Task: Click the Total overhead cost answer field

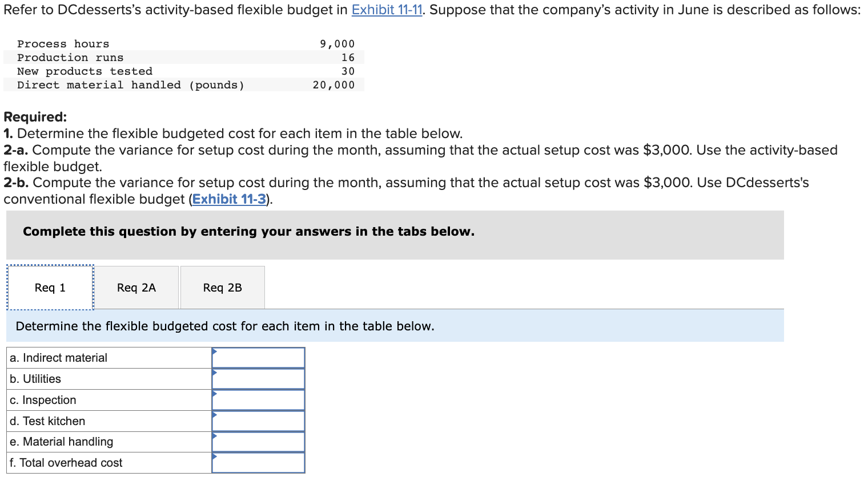Action: [260, 463]
